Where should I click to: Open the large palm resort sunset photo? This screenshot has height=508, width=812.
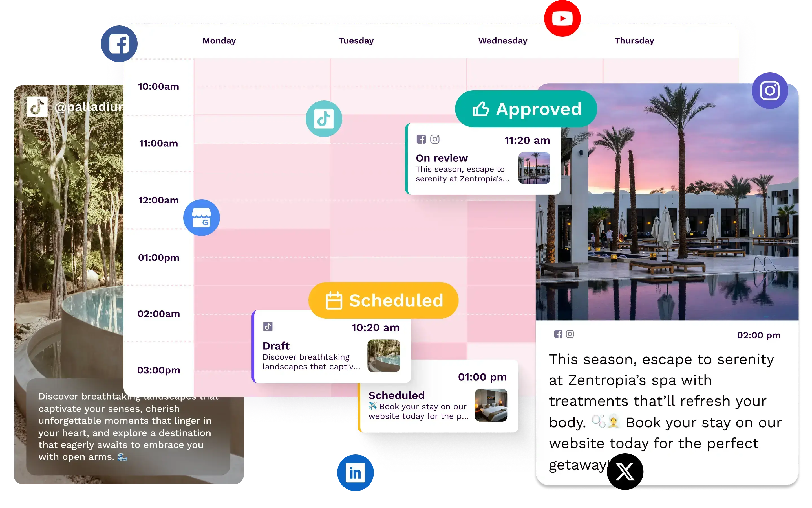(667, 202)
